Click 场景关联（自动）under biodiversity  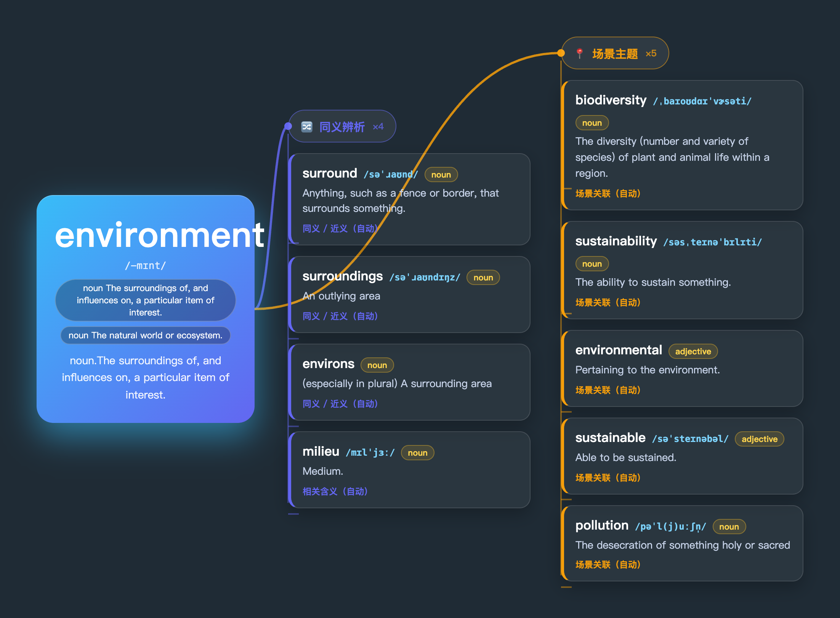point(608,194)
